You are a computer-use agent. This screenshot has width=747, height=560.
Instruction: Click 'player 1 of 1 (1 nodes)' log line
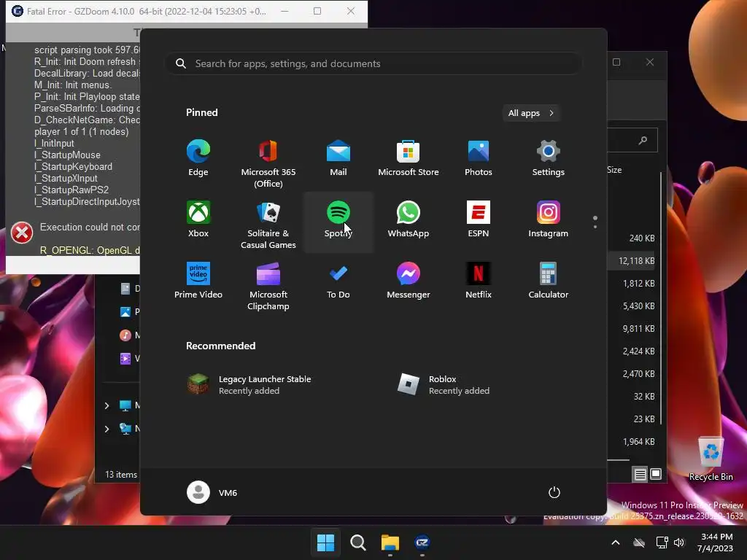[82, 132]
